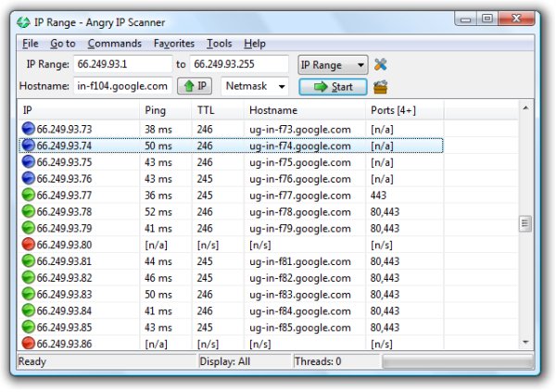Open the Favorites menu
Screen dimensions: 556x392
[174, 44]
